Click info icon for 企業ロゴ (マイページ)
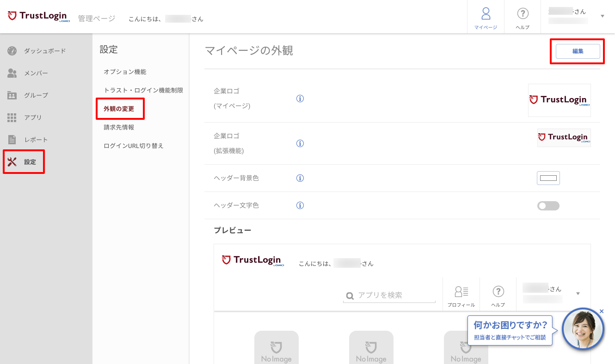Image resolution: width=615 pixels, height=364 pixels. tap(300, 99)
